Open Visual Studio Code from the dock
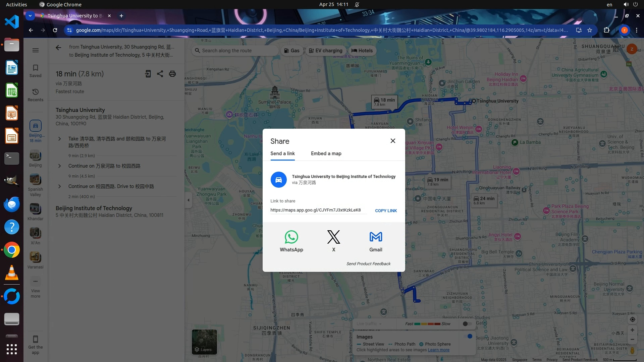 pos(12,22)
